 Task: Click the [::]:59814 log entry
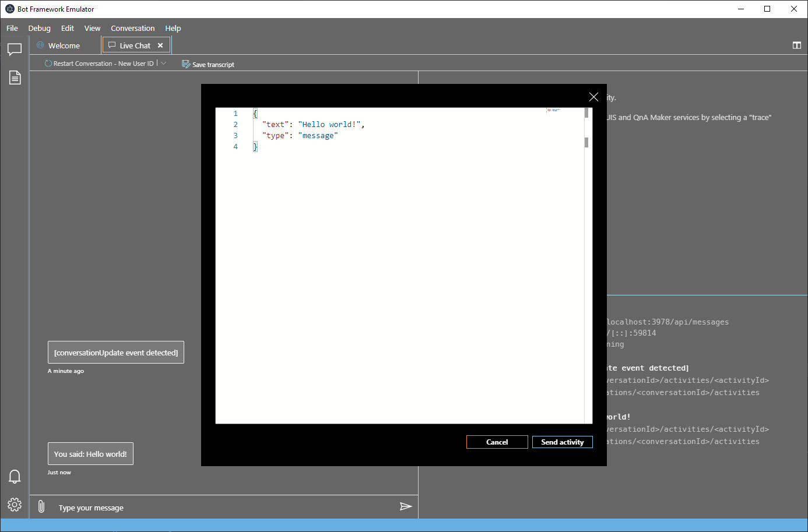(631, 333)
